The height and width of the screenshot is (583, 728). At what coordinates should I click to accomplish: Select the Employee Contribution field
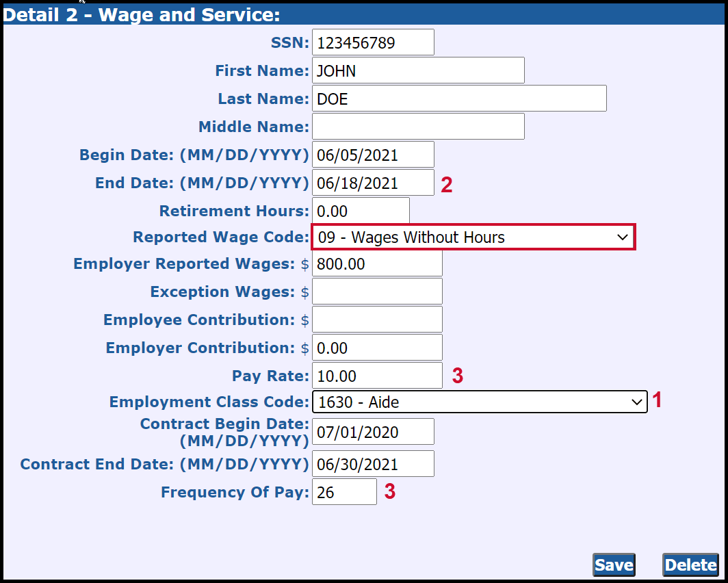click(377, 319)
